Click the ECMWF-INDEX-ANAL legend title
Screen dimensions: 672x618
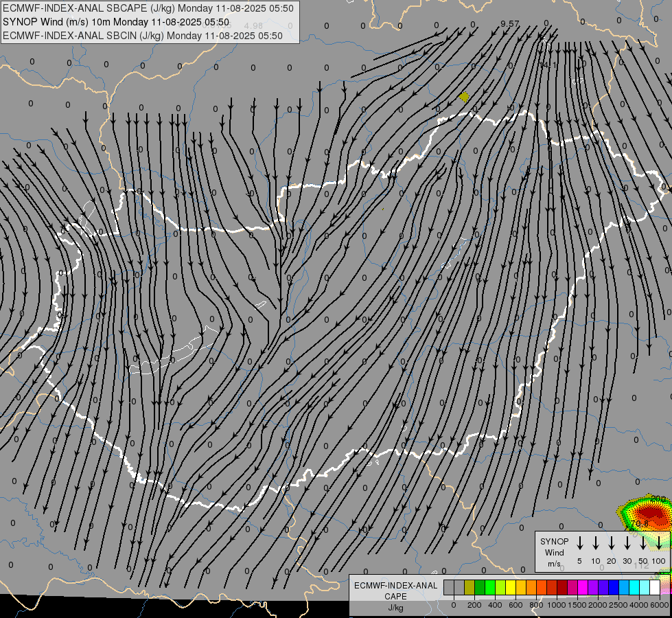(x=395, y=586)
